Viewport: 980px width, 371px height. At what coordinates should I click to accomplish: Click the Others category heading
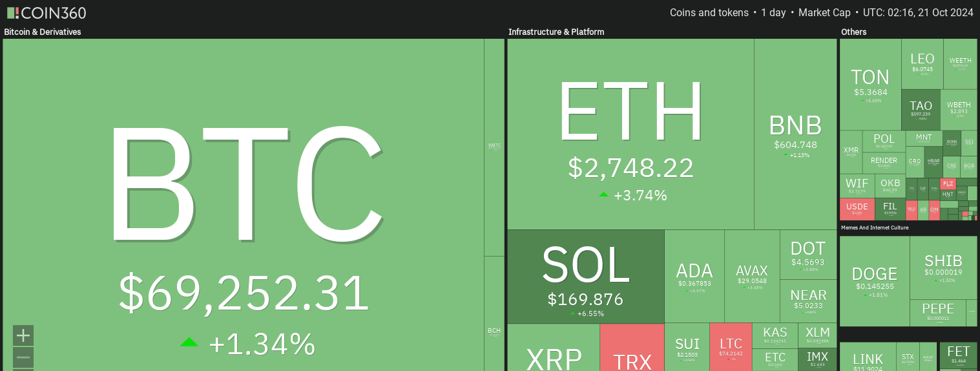click(x=853, y=32)
